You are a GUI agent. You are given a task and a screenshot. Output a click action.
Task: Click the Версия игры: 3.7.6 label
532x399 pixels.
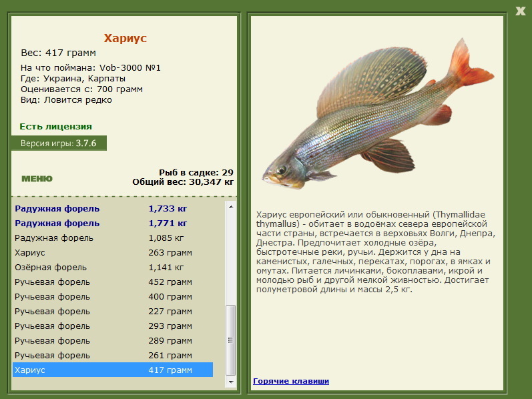[x=59, y=143]
